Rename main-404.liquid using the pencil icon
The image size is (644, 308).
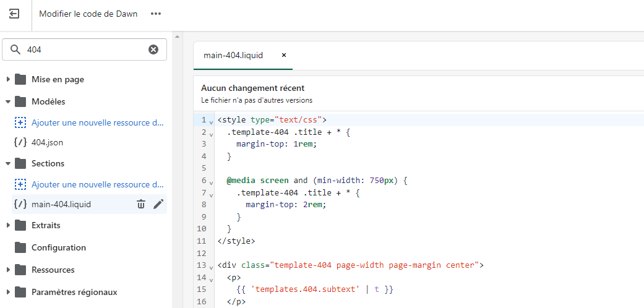[x=158, y=204]
